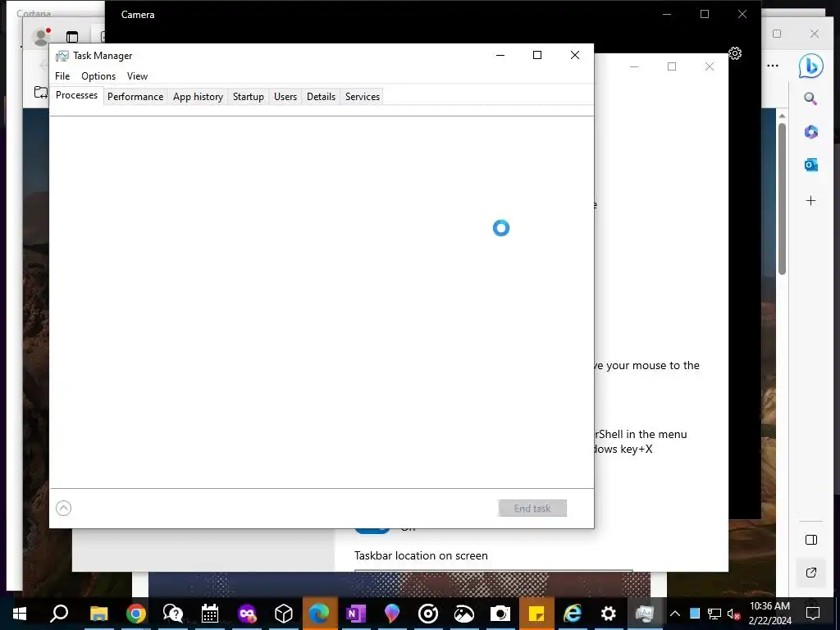Open Microsoft 365 icon in Edge sidebar
This screenshot has height=630, width=840.
(x=811, y=132)
